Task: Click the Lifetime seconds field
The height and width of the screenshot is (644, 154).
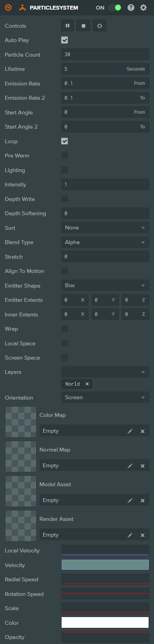Action: coord(105,69)
